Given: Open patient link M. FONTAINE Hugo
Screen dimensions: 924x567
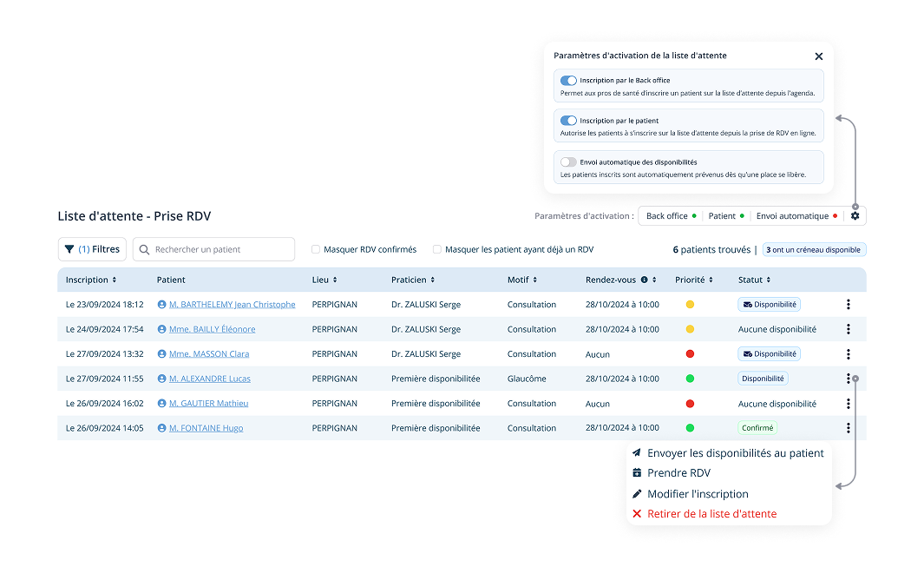Looking at the screenshot, I should tap(206, 428).
